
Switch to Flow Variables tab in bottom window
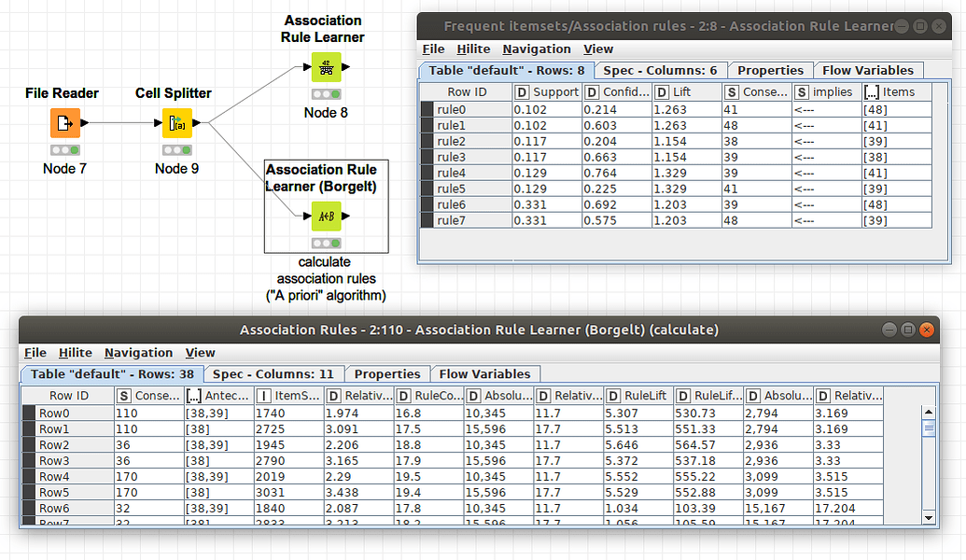[x=484, y=373]
